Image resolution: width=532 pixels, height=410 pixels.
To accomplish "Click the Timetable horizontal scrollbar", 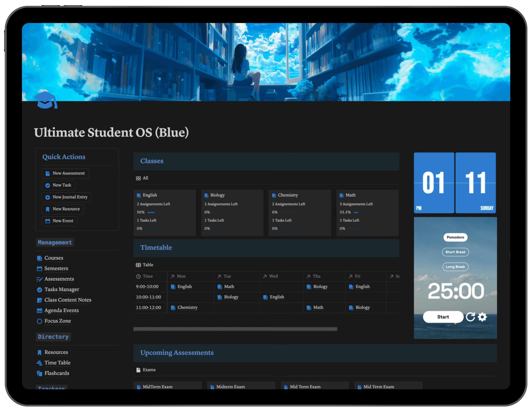I will (235, 329).
